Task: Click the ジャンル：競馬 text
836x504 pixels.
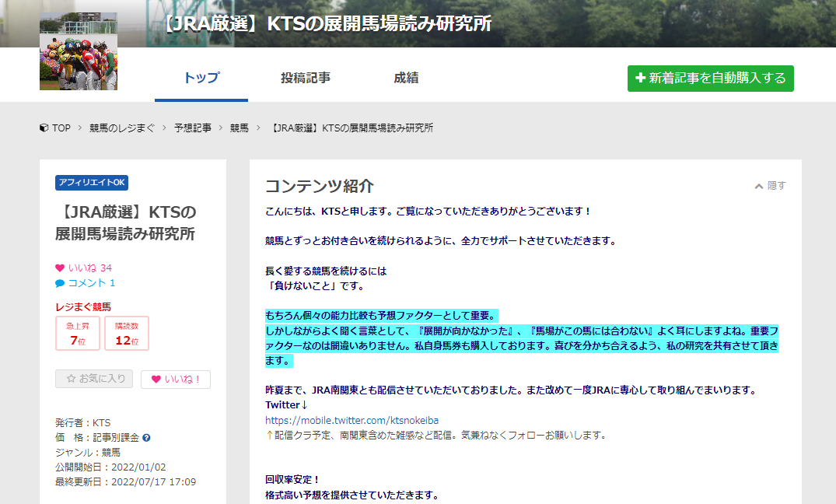Action: [x=88, y=452]
